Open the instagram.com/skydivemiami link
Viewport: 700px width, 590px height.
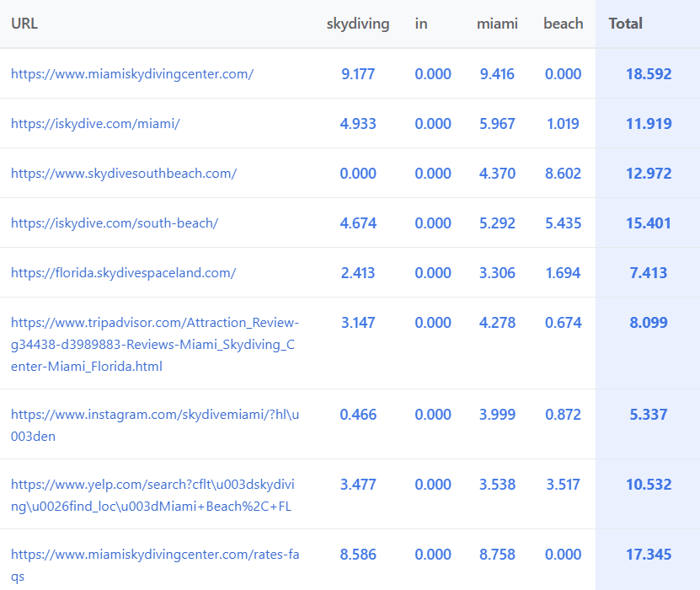point(155,425)
